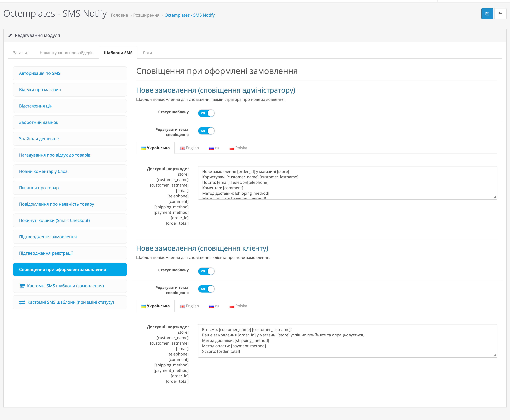This screenshot has width=510, height=420.
Task: Click Розширення breadcrumb link
Action: point(146,15)
